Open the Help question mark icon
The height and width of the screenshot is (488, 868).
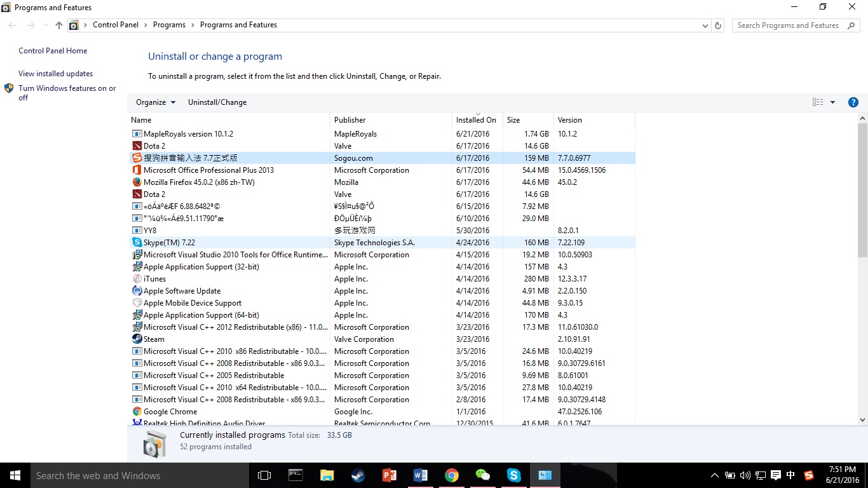[x=853, y=102]
